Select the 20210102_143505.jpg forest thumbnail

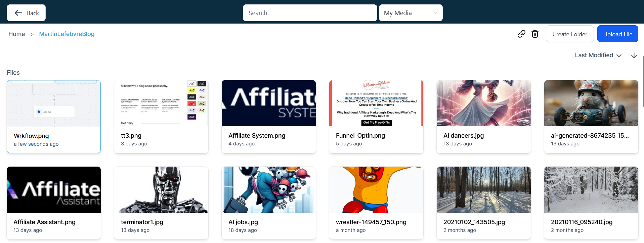coord(484,189)
